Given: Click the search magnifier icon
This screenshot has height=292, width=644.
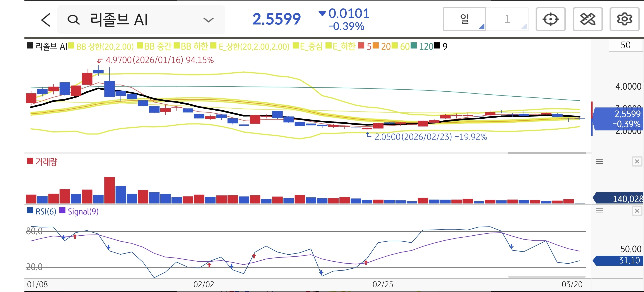Looking at the screenshot, I should click(x=74, y=20).
